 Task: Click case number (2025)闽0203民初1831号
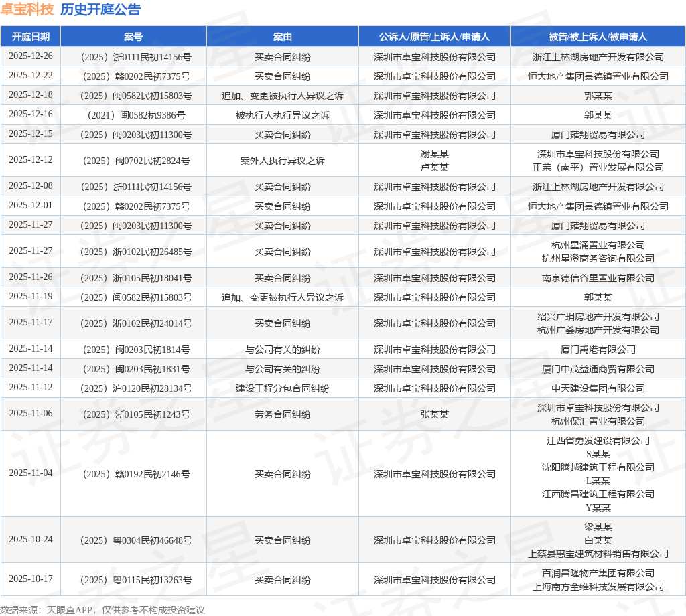(137, 369)
